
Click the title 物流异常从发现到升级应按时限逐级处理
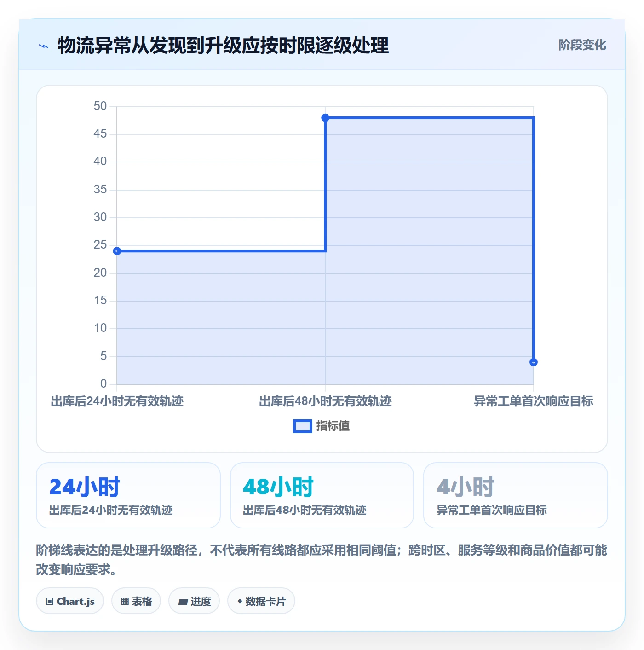pyautogui.click(x=223, y=46)
